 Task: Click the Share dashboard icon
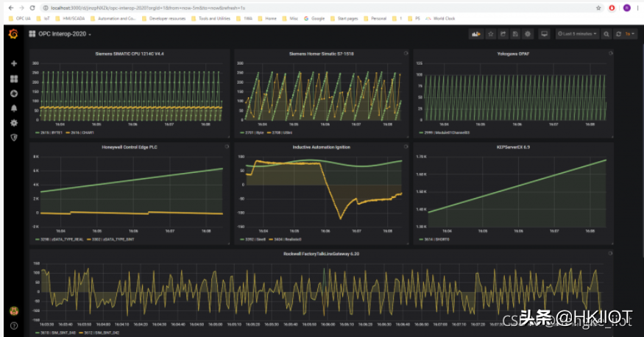503,34
